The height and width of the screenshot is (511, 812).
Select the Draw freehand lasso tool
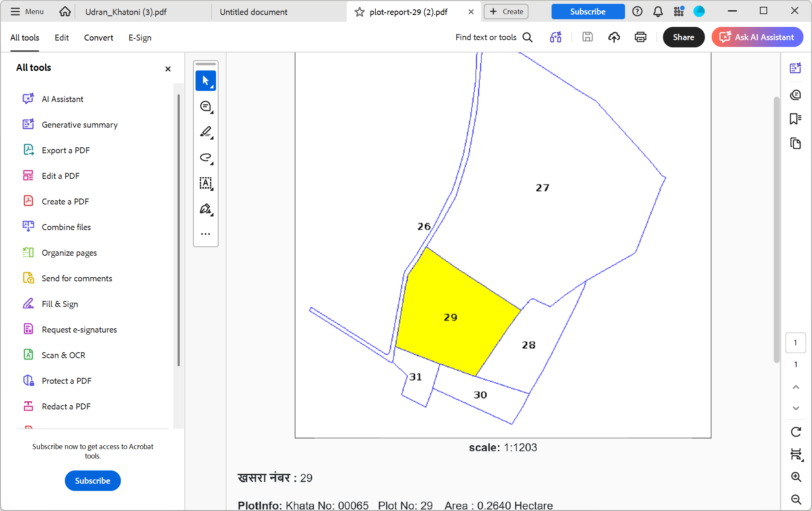[x=206, y=158]
